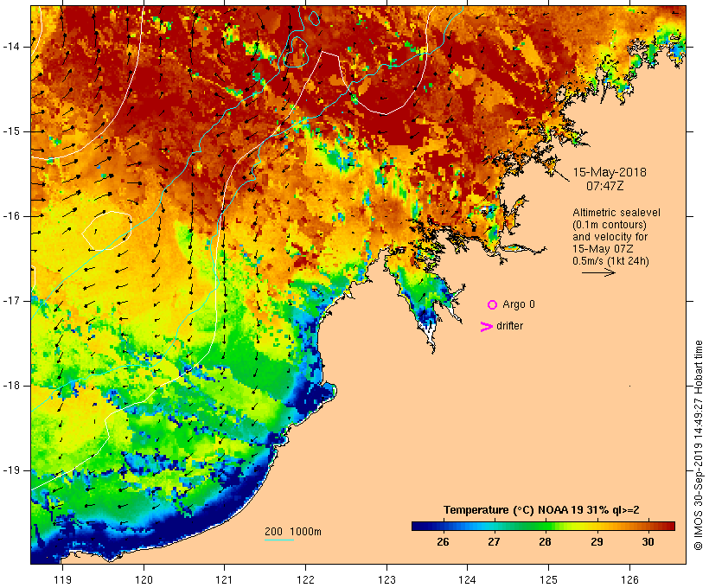Click the latitude axis label -17
This screenshot has width=709, height=588.
pyautogui.click(x=10, y=301)
